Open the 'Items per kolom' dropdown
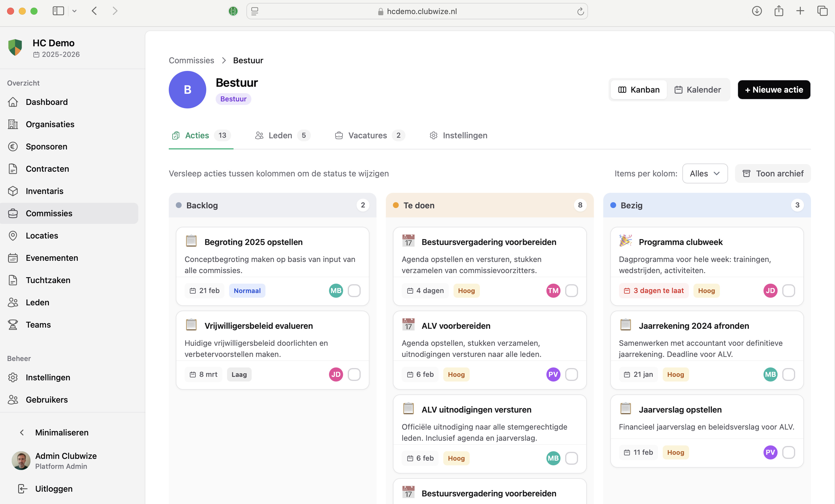Screen dimensions: 835x504 [x=705, y=173]
